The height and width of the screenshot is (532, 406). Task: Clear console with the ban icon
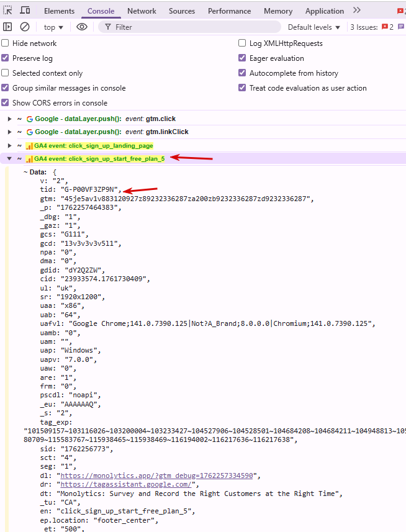click(x=25, y=27)
